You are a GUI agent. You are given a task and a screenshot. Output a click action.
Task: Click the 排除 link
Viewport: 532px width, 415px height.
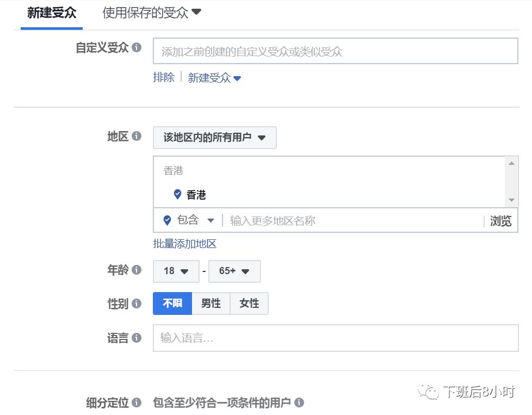(164, 77)
